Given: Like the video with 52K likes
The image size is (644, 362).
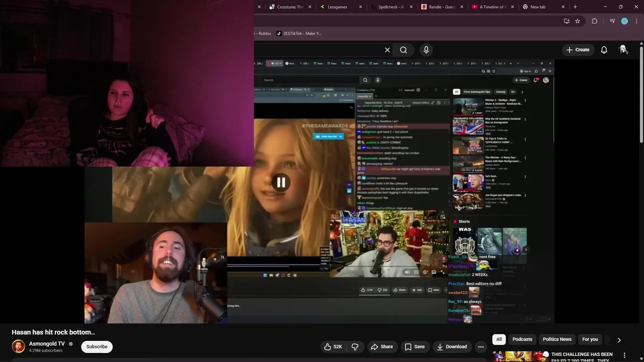Looking at the screenshot, I should point(333,346).
